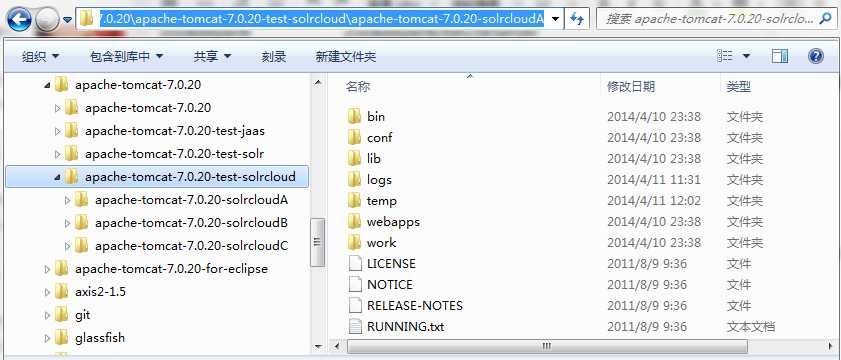841x360 pixels.
Task: Click file list horizontal scrollbar thumb
Action: (547, 346)
